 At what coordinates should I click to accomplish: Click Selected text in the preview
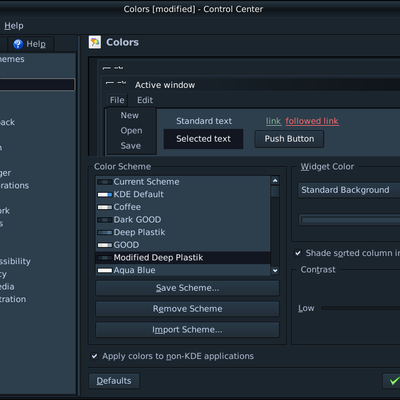(203, 139)
